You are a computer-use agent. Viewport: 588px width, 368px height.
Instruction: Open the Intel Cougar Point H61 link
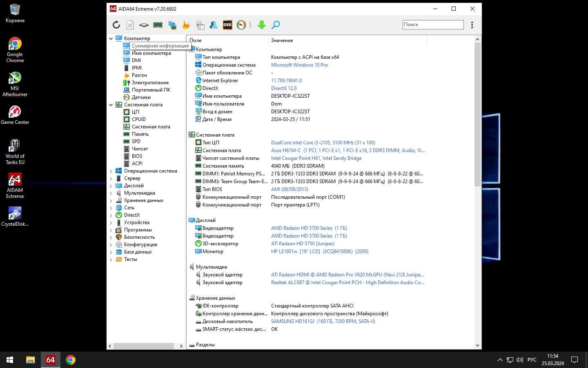coord(316,158)
